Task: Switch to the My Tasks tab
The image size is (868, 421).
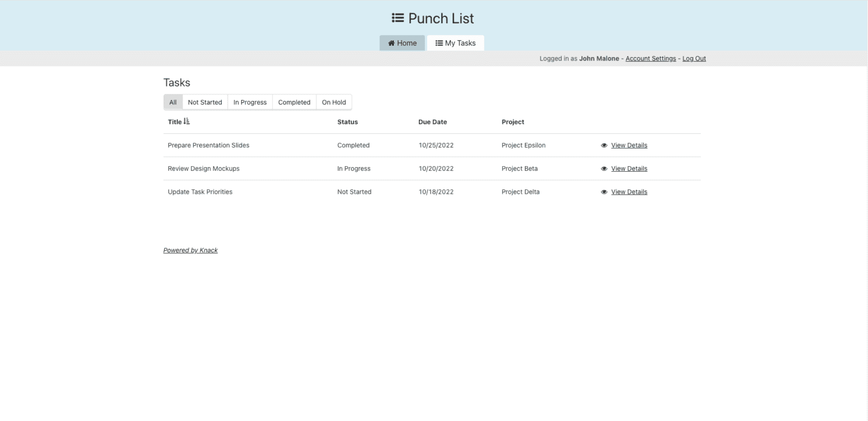Action: pos(456,42)
